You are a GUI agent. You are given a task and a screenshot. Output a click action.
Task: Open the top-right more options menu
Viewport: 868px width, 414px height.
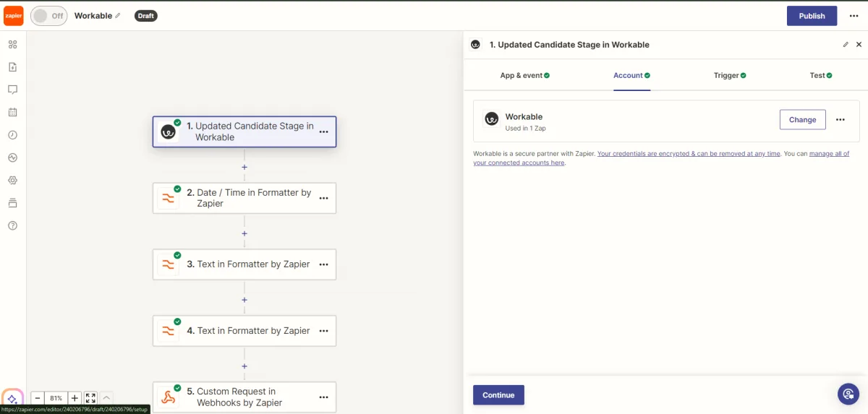(x=854, y=16)
